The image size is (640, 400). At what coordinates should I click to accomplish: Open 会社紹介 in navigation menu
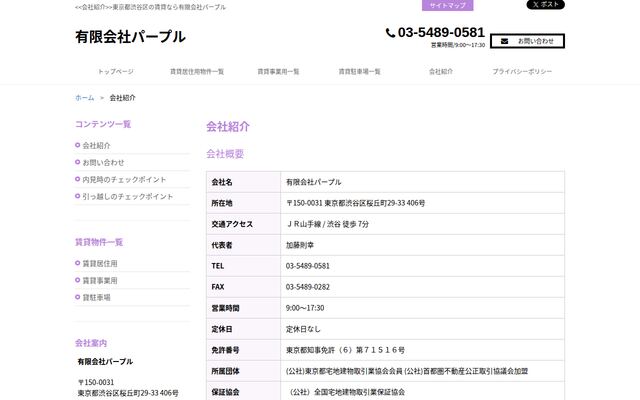coord(441,71)
